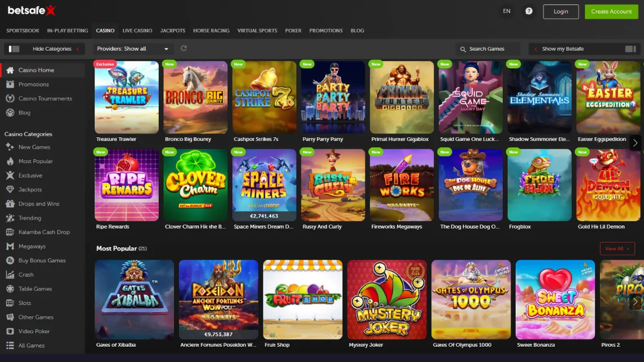Open the Party Party Party game
The width and height of the screenshot is (644, 362).
[x=333, y=97]
